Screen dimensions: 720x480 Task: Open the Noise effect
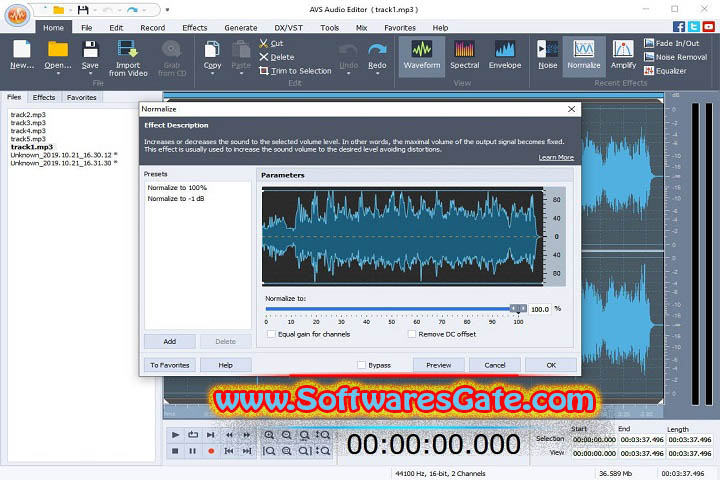point(547,55)
